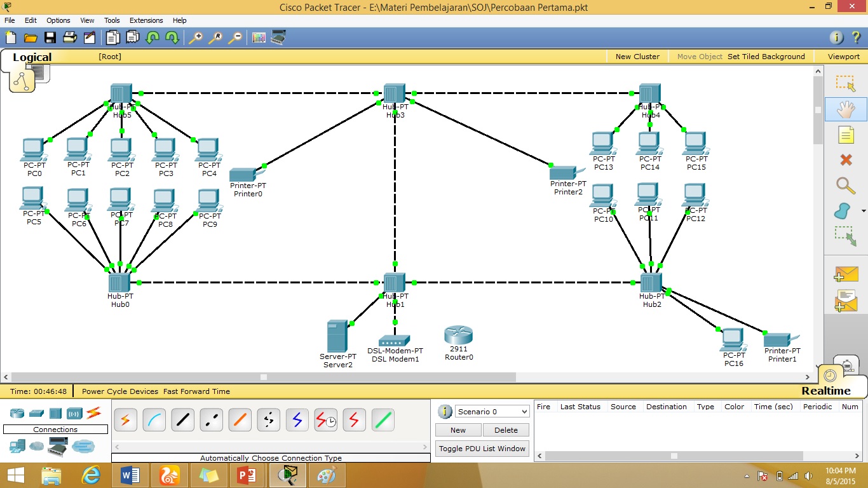Select the Delete tool in the right sidebar
This screenshot has width=868, height=488.
pyautogui.click(x=845, y=160)
